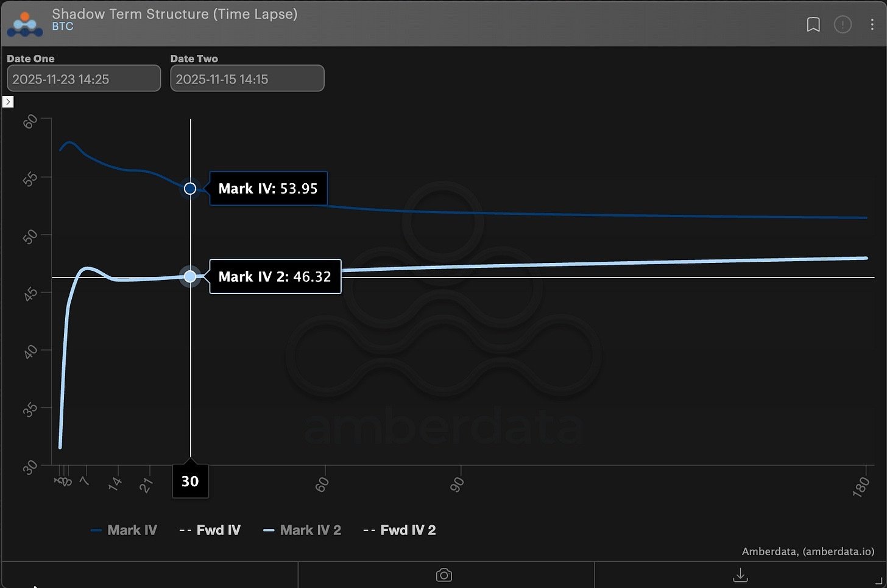Open the Date Two picker field
The height and width of the screenshot is (588, 887).
(247, 79)
